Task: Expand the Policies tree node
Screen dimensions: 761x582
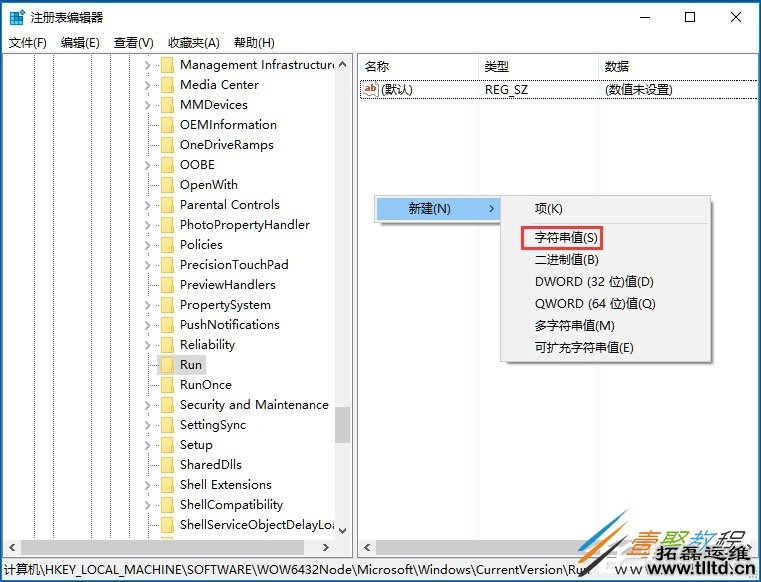Action: (x=148, y=245)
